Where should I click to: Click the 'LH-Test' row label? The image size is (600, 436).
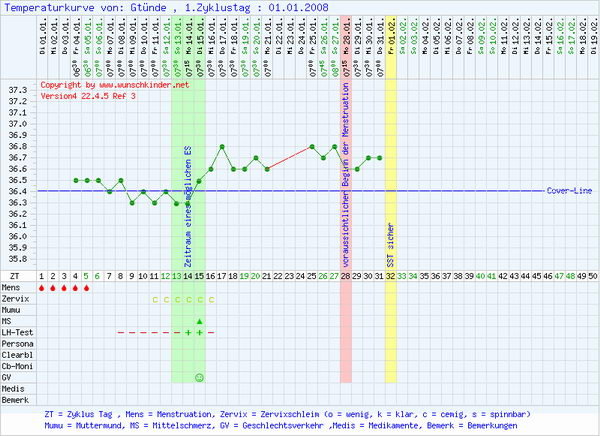[17, 332]
